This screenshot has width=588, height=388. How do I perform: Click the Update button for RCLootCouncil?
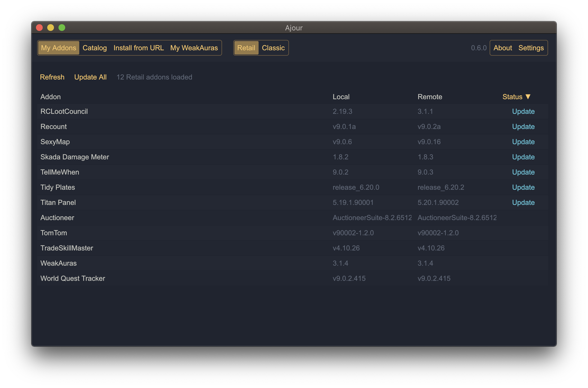pos(523,111)
